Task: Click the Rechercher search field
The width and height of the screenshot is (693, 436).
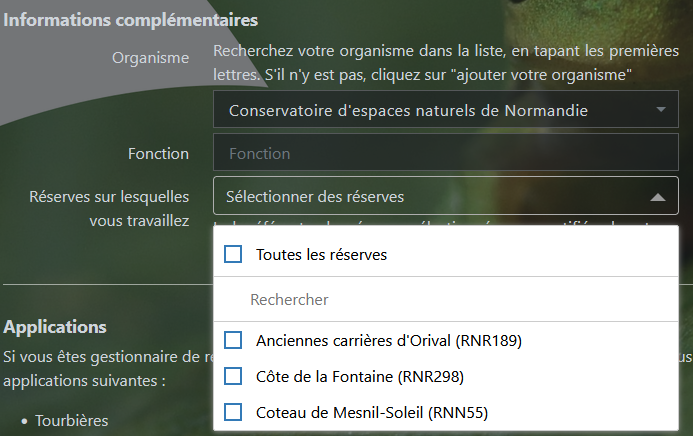Action: click(x=440, y=299)
